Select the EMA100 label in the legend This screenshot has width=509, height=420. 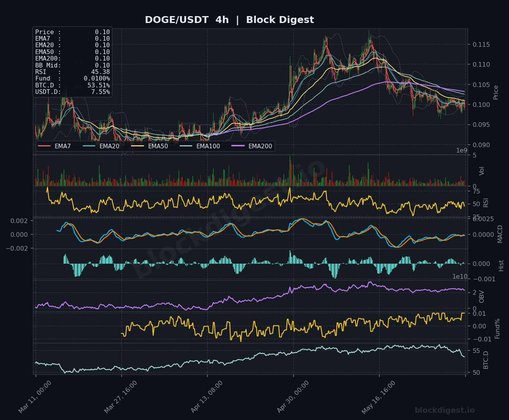(208, 146)
